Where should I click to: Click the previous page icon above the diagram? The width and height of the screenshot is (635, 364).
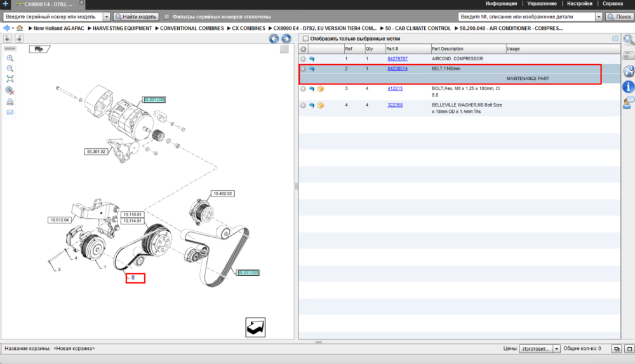pyautogui.click(x=7, y=39)
